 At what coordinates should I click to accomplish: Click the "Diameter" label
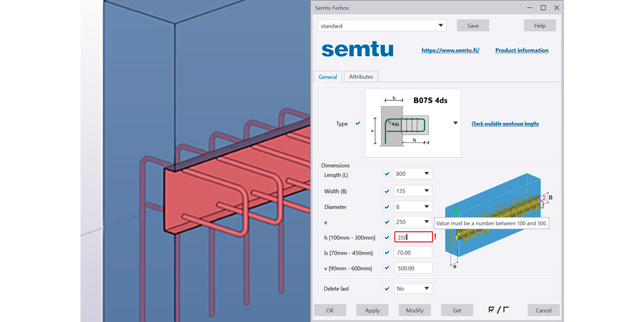tap(335, 207)
